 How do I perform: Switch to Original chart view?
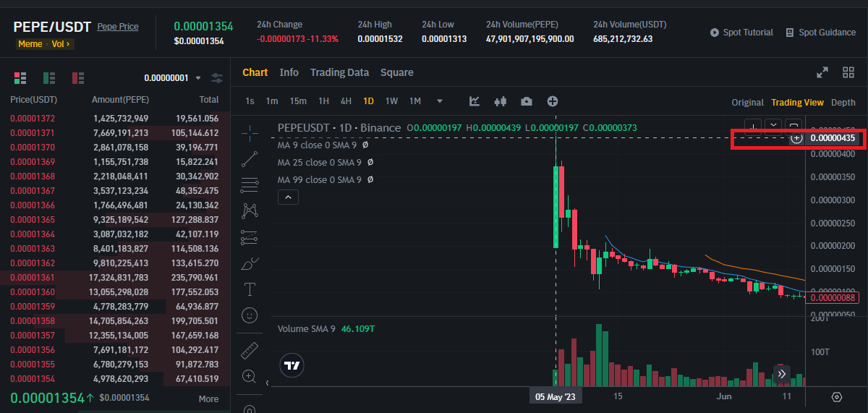[x=747, y=103]
